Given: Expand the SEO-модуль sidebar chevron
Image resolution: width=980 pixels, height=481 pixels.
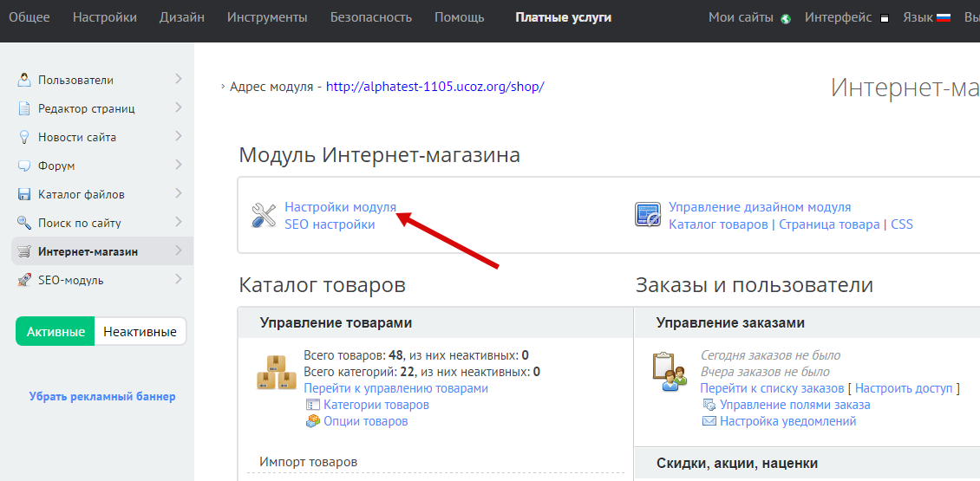Looking at the screenshot, I should coord(178,279).
